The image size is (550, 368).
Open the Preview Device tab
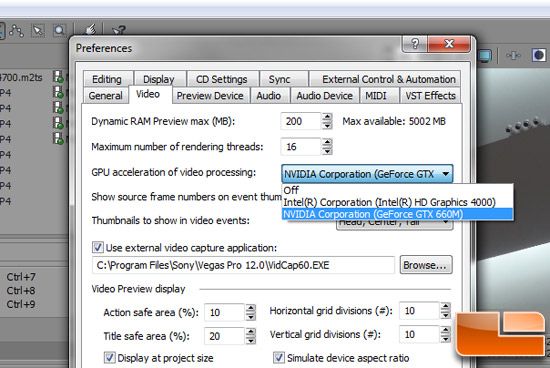pyautogui.click(x=210, y=95)
